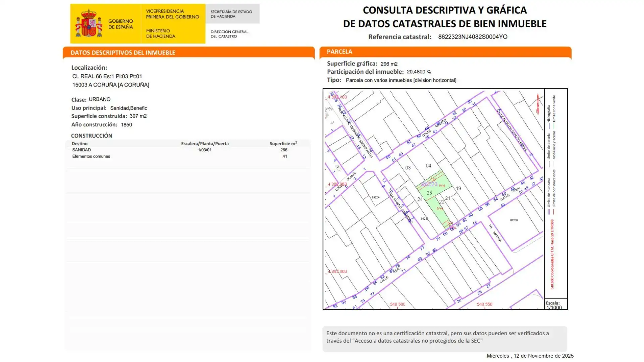This screenshot has width=644, height=362.
Task: Click 'Parcela con varios inmuebles [division horizontal]'
Action: 401,80
